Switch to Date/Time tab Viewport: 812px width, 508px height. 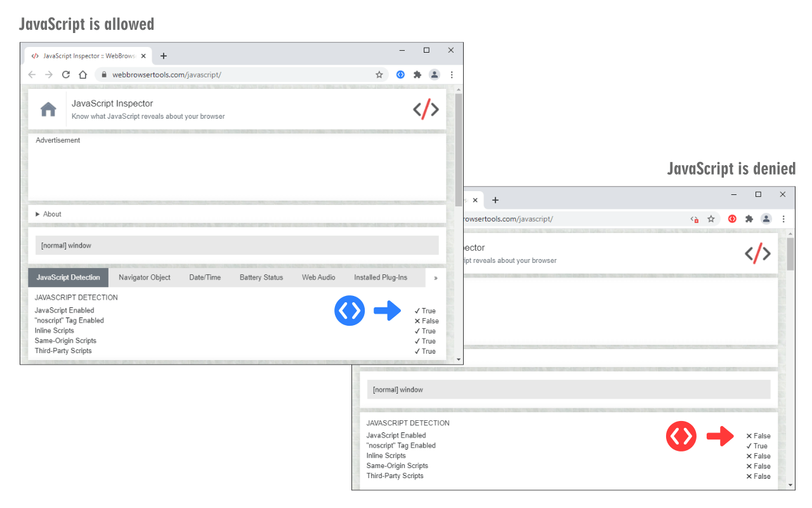tap(205, 277)
